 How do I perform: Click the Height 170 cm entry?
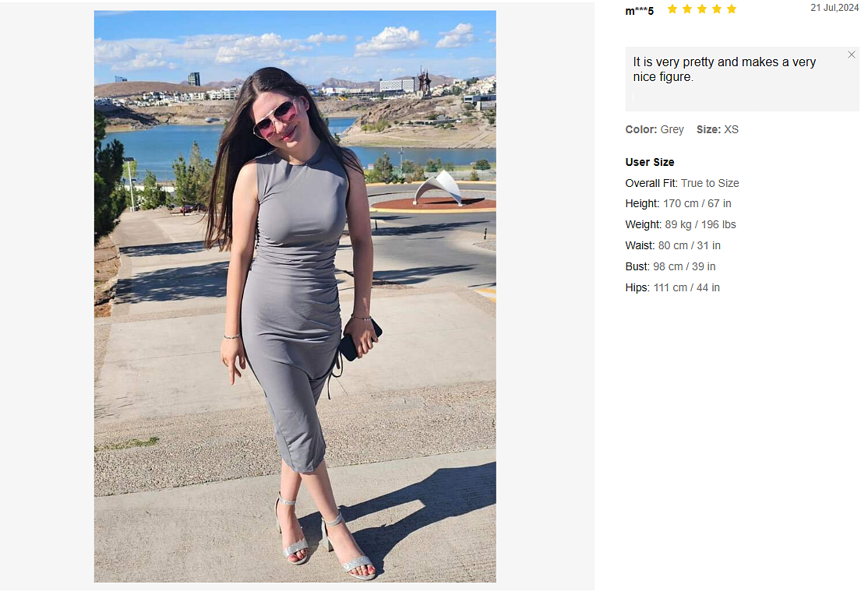678,204
